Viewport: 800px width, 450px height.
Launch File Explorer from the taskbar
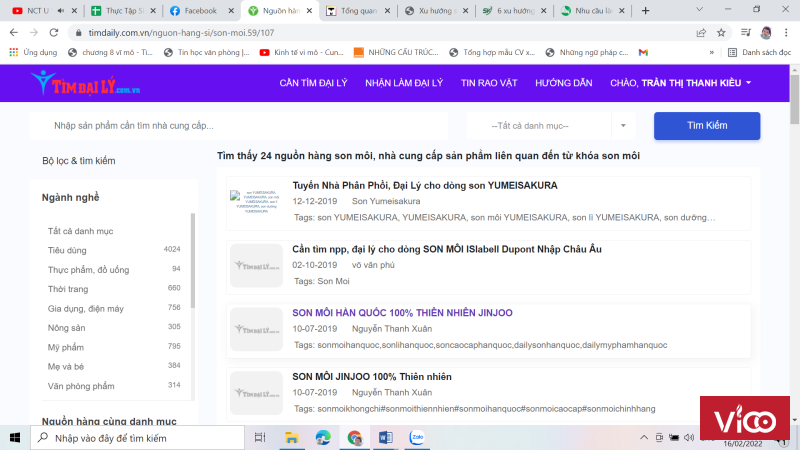click(291, 437)
